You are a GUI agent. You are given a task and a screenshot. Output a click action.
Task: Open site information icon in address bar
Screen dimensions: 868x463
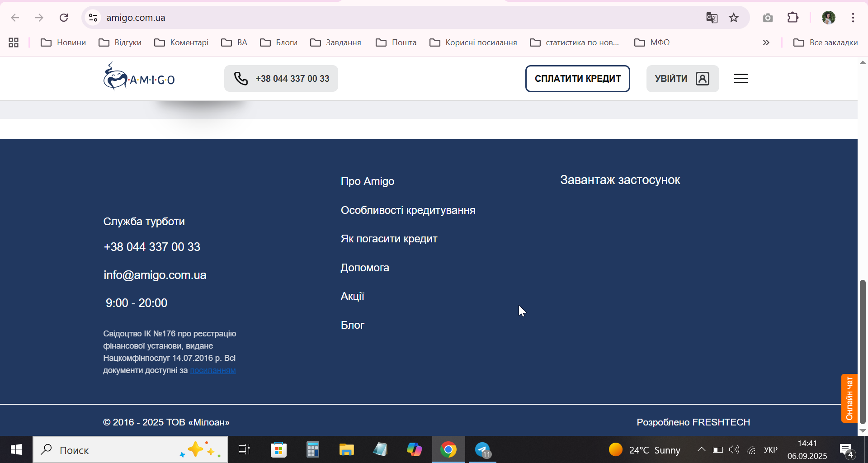coord(93,18)
